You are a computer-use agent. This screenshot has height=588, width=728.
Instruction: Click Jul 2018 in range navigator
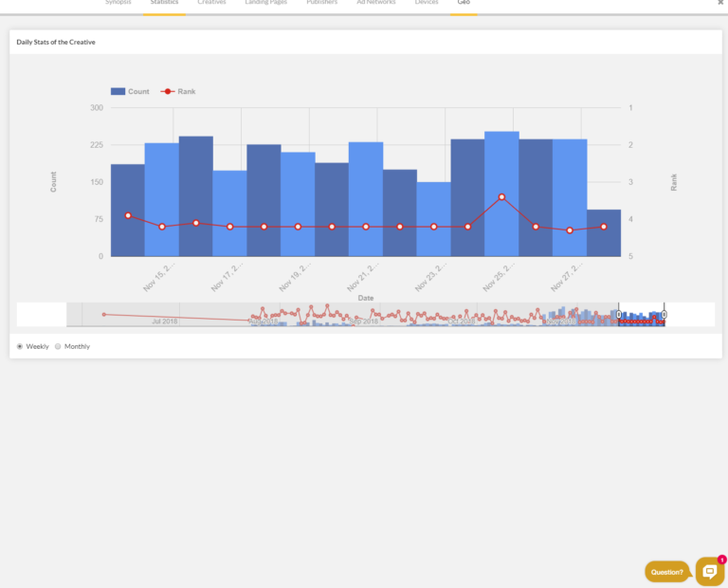165,322
